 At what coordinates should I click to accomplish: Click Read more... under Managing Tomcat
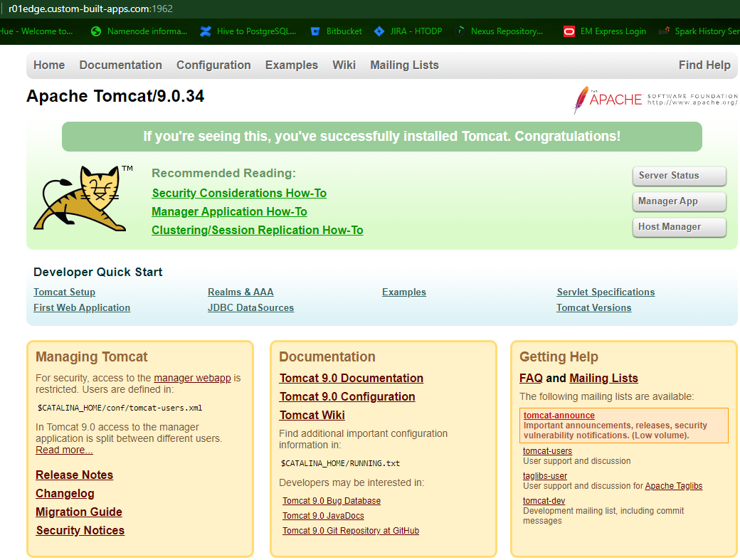tap(64, 450)
